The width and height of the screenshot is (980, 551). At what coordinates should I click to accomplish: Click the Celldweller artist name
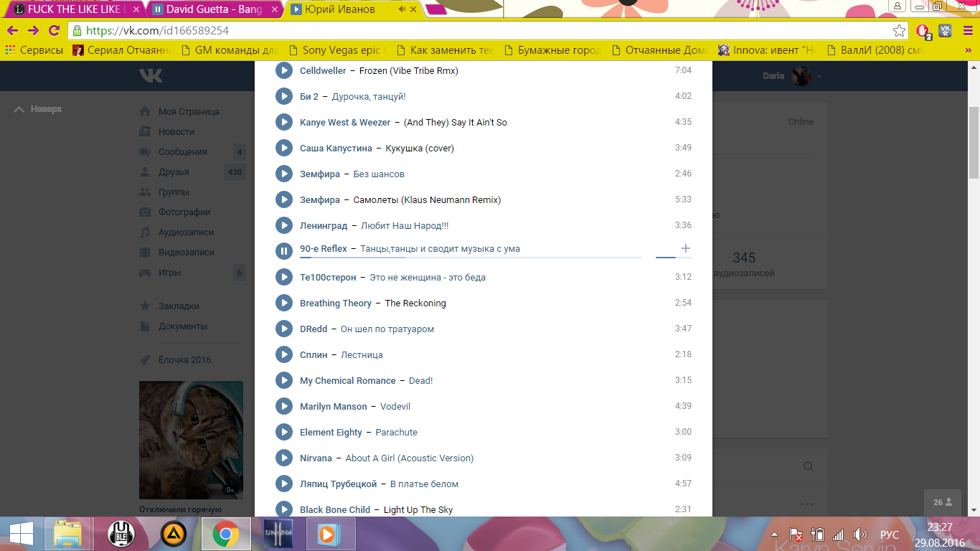pos(323,71)
